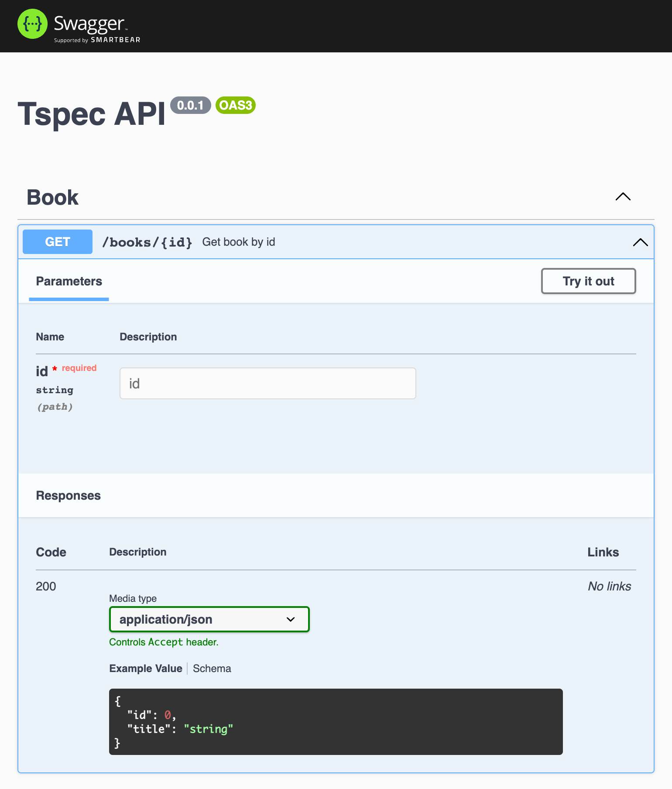The width and height of the screenshot is (672, 789).
Task: Click the blue GET method badge
Action: pos(58,242)
